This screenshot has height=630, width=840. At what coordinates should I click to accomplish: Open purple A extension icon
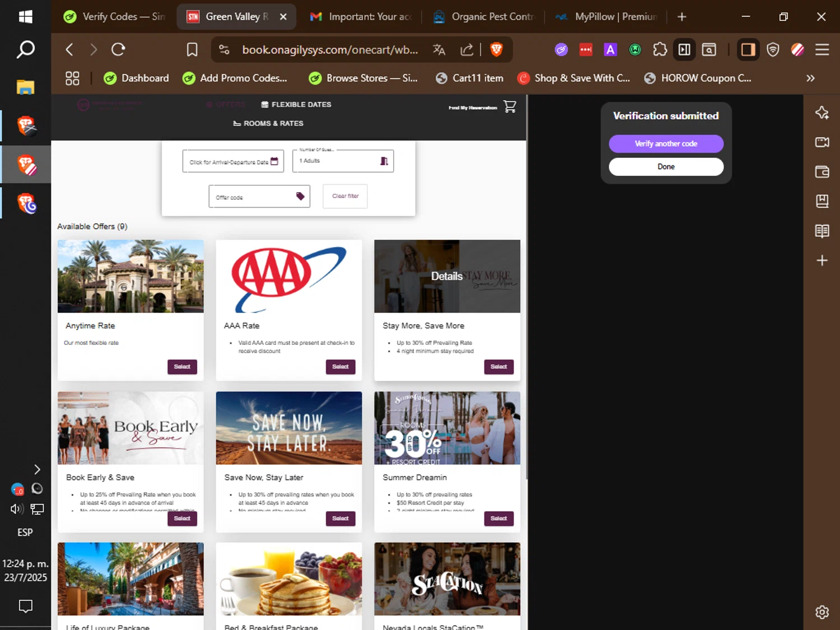(610, 50)
